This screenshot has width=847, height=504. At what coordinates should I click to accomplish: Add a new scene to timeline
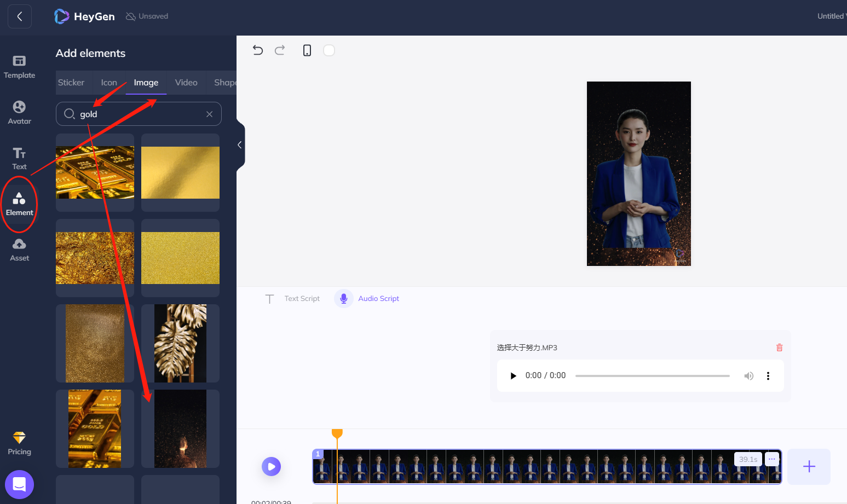[x=809, y=466]
